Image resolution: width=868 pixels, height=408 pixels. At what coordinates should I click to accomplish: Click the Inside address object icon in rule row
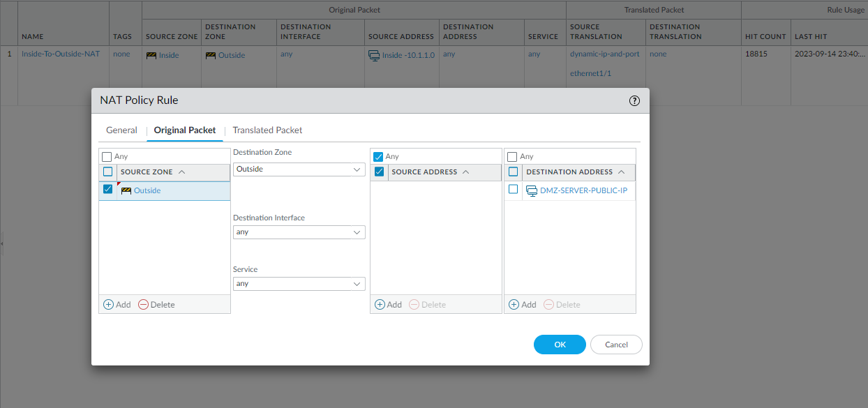tap(374, 55)
